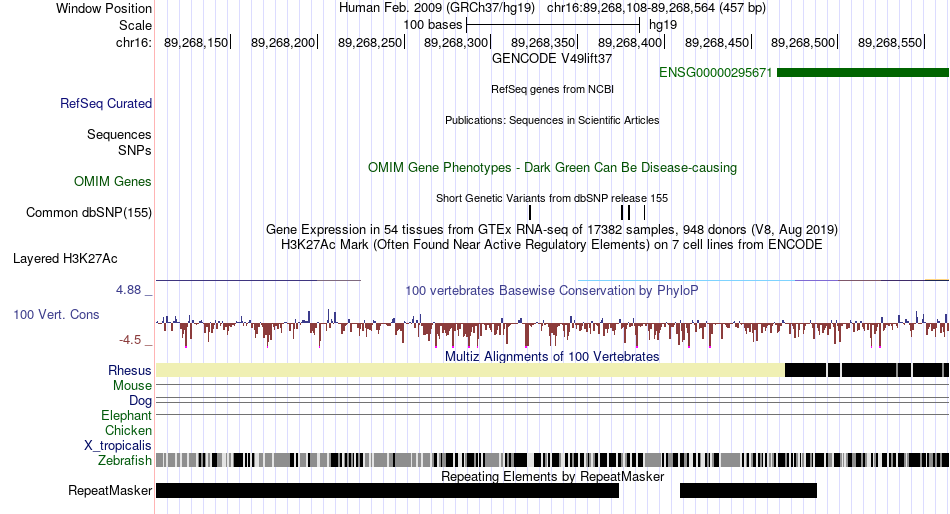Click the shorter right RepeatMasker block
Screen dimensions: 950x514
tap(748, 490)
